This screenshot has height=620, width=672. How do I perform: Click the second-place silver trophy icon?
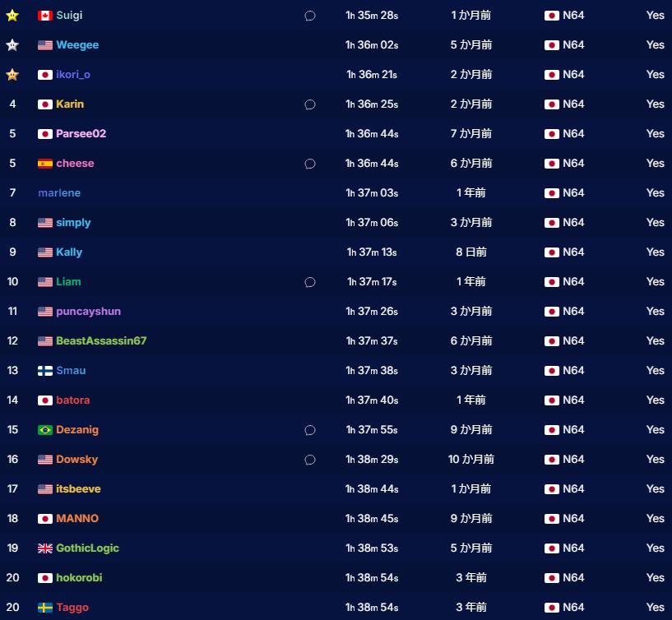pos(12,45)
